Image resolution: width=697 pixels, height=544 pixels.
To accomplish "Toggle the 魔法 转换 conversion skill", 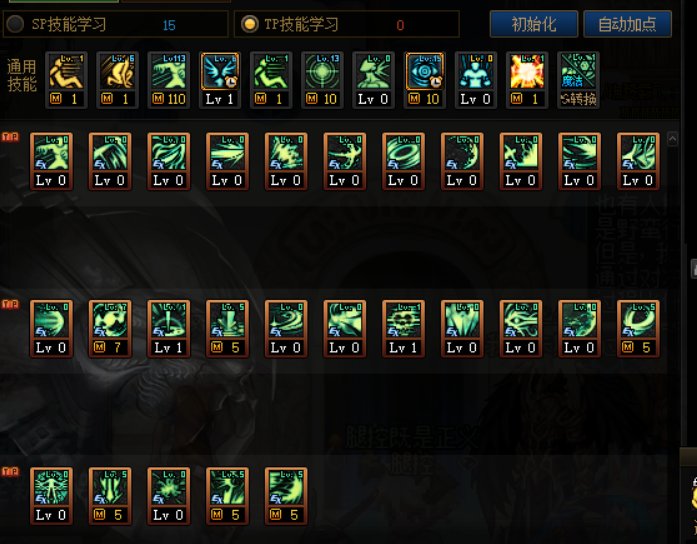I will (578, 80).
